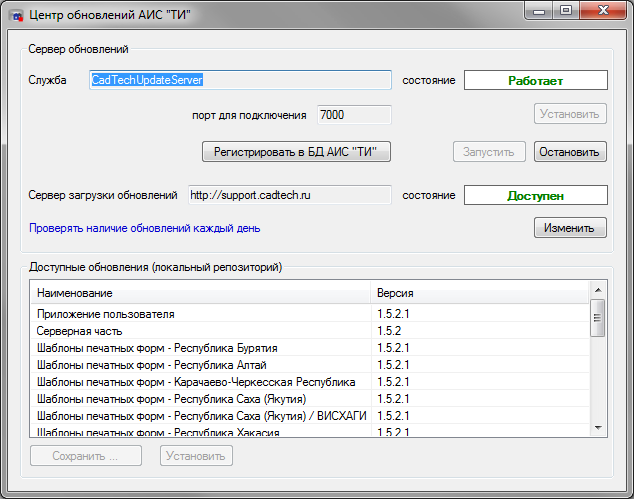Sort list by Наименование column header
634x499 pixels.
click(200, 293)
